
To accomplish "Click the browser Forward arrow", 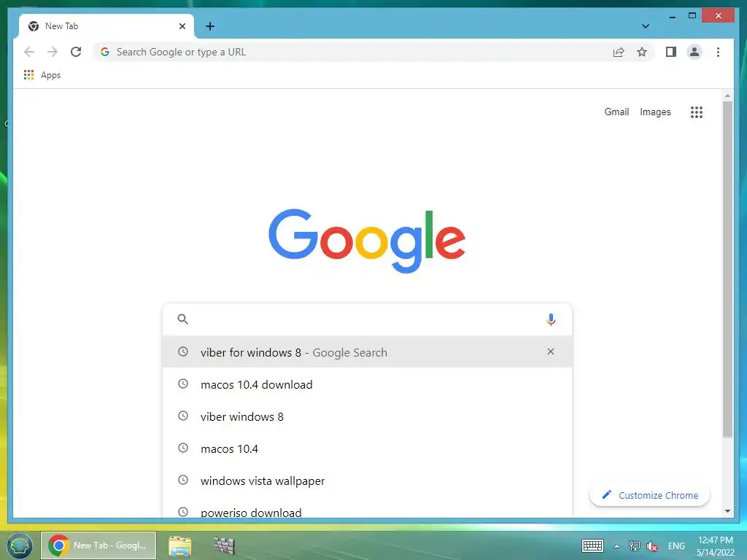I will (53, 52).
